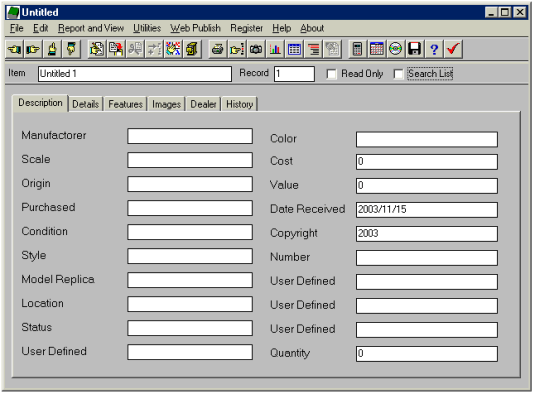Open the File menu

pyautogui.click(x=16, y=28)
